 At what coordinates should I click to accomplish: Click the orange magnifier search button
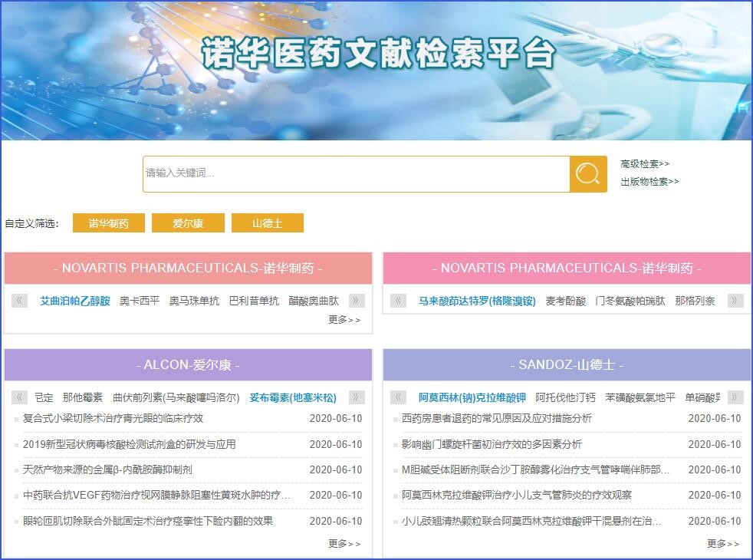coord(588,174)
